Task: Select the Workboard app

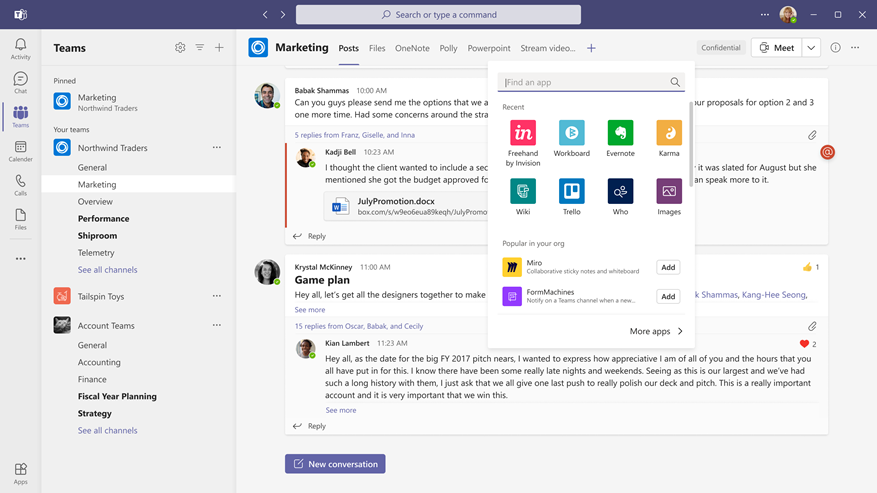Action: point(572,139)
